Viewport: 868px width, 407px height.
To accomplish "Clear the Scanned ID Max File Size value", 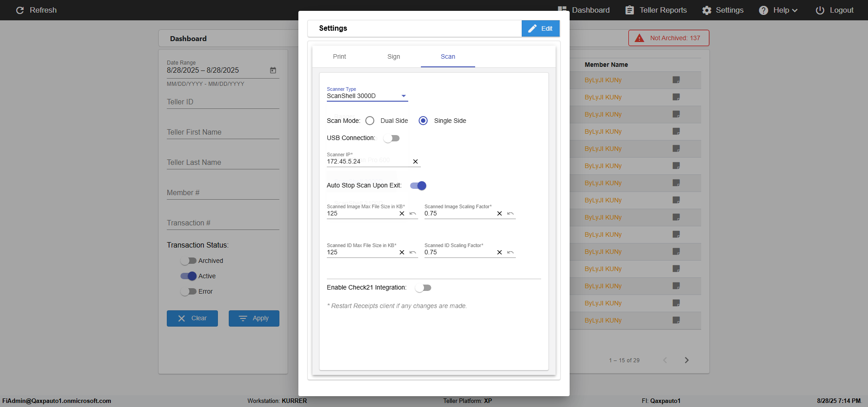I will point(402,253).
